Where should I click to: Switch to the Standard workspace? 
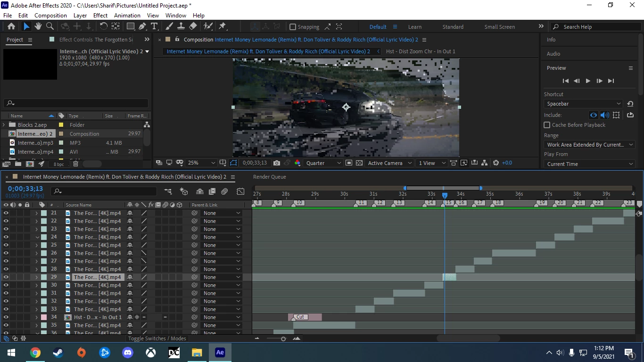tap(453, 27)
